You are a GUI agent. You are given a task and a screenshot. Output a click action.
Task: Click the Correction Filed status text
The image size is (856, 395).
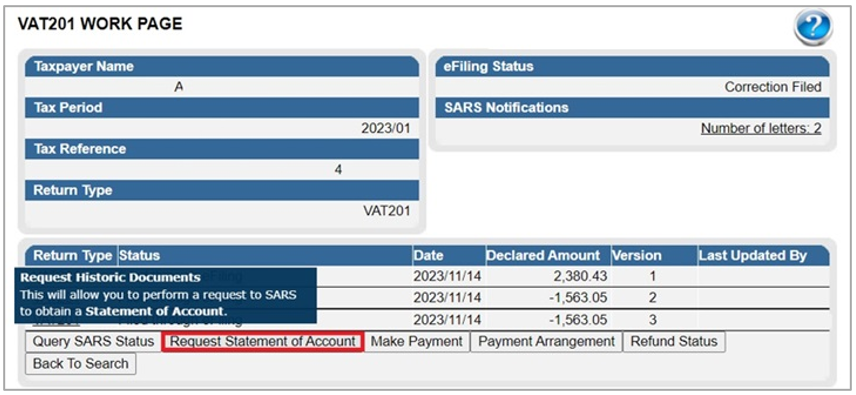(x=773, y=87)
